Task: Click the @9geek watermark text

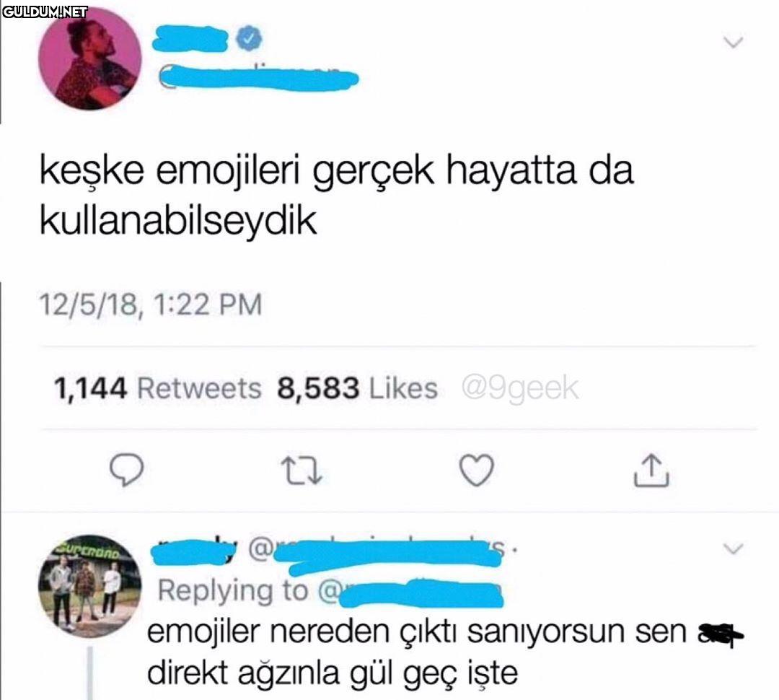Action: click(x=520, y=388)
